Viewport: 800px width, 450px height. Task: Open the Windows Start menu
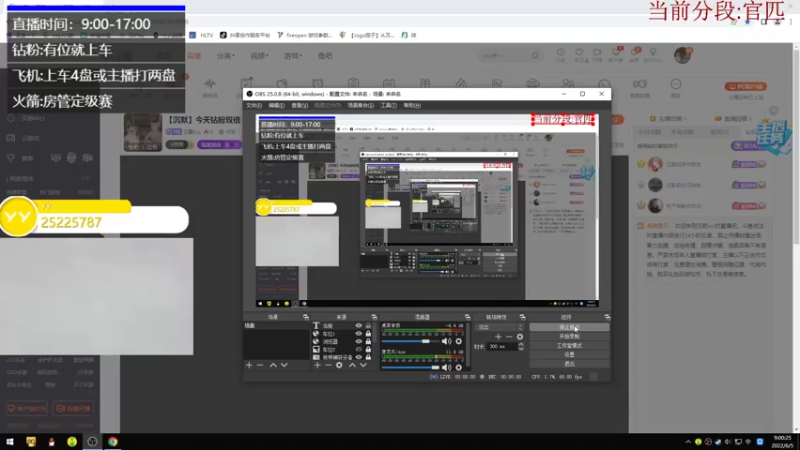point(10,442)
